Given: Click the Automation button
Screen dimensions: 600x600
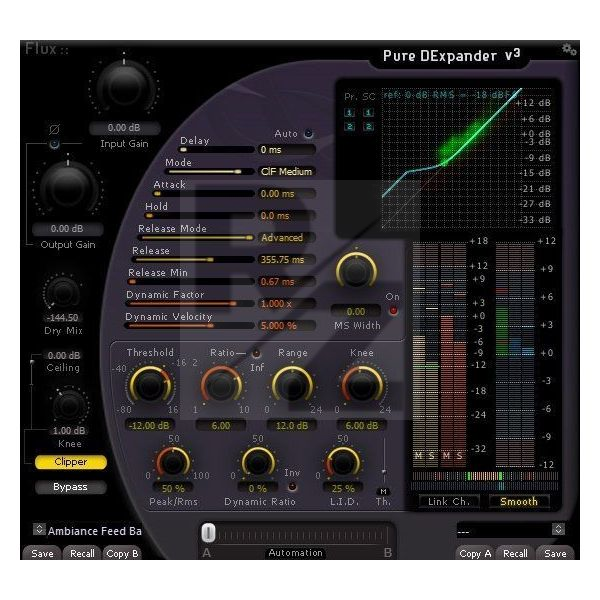Looking at the screenshot, I should pyautogui.click(x=295, y=553).
